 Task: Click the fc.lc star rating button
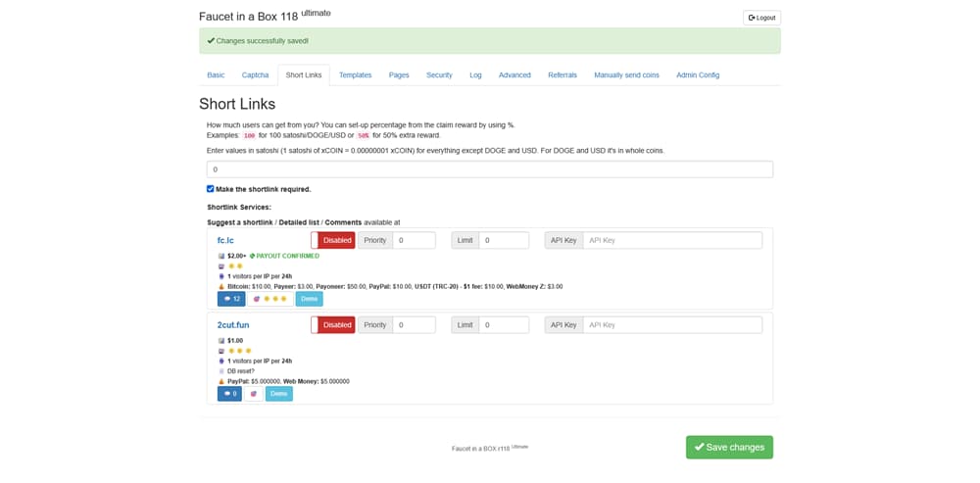(270, 299)
